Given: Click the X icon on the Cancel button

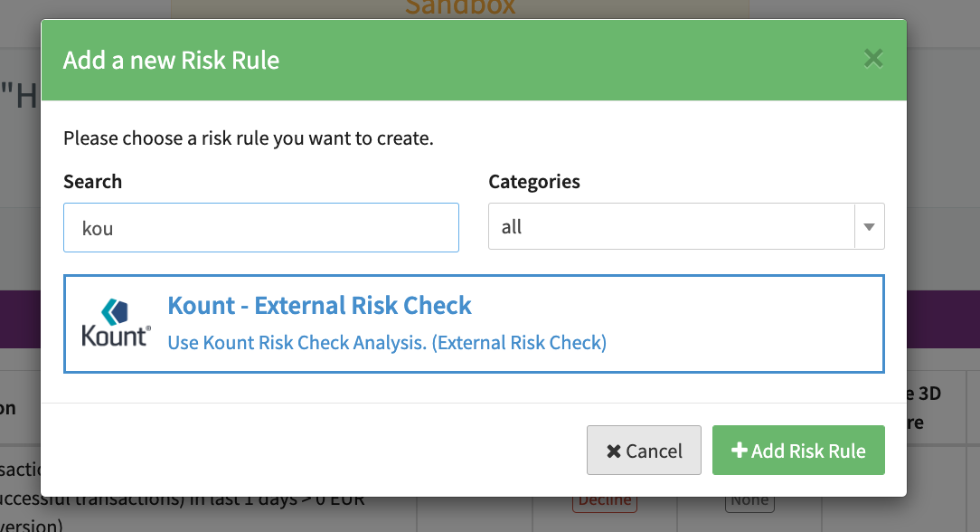Looking at the screenshot, I should tap(614, 451).
